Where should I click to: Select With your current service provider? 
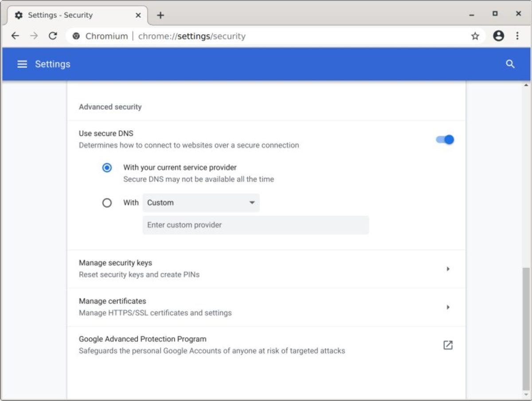106,168
